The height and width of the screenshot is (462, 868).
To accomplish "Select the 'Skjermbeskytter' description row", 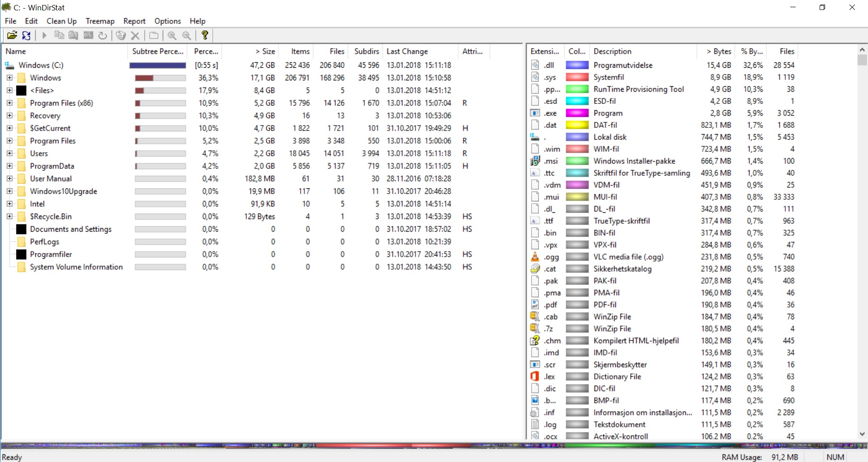I will tap(663, 364).
